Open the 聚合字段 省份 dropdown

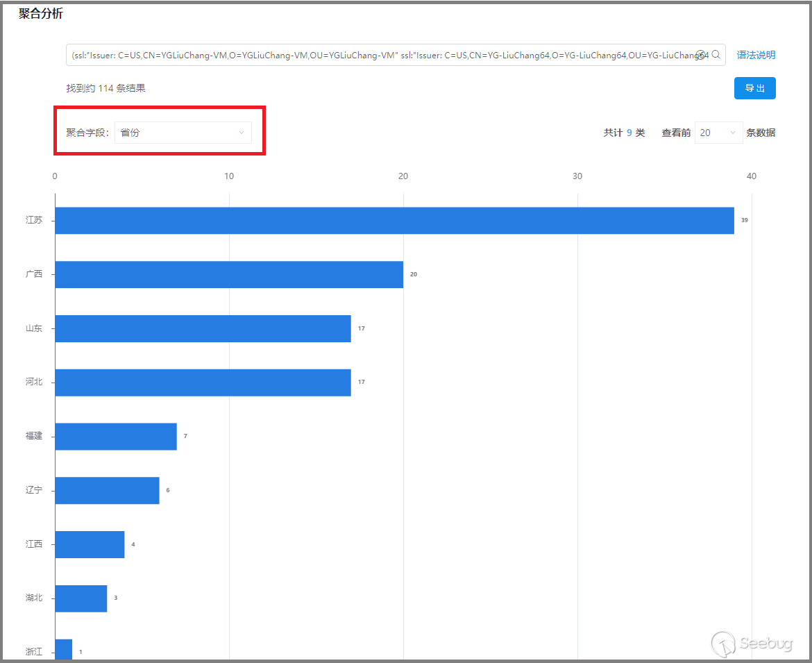pos(183,133)
